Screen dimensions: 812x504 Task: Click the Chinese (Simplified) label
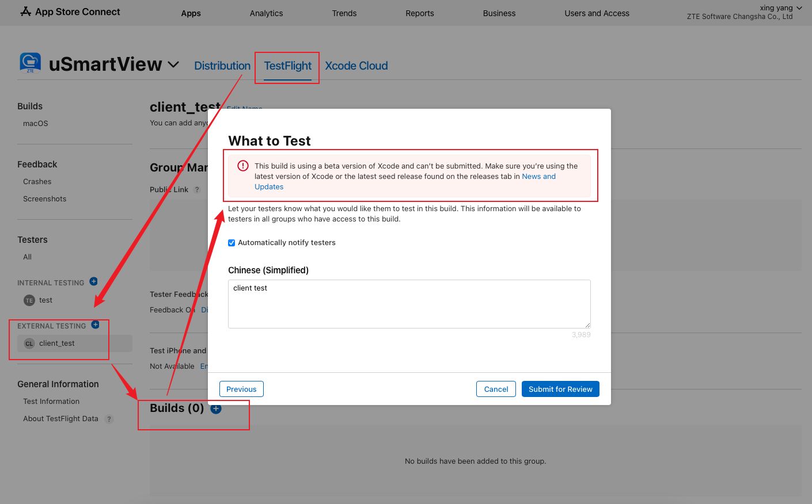[x=268, y=270]
